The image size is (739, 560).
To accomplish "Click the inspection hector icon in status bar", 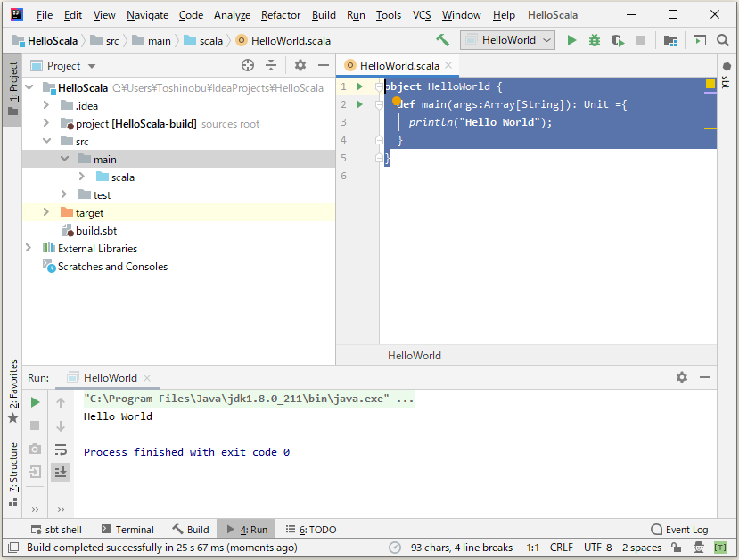I will 699,548.
